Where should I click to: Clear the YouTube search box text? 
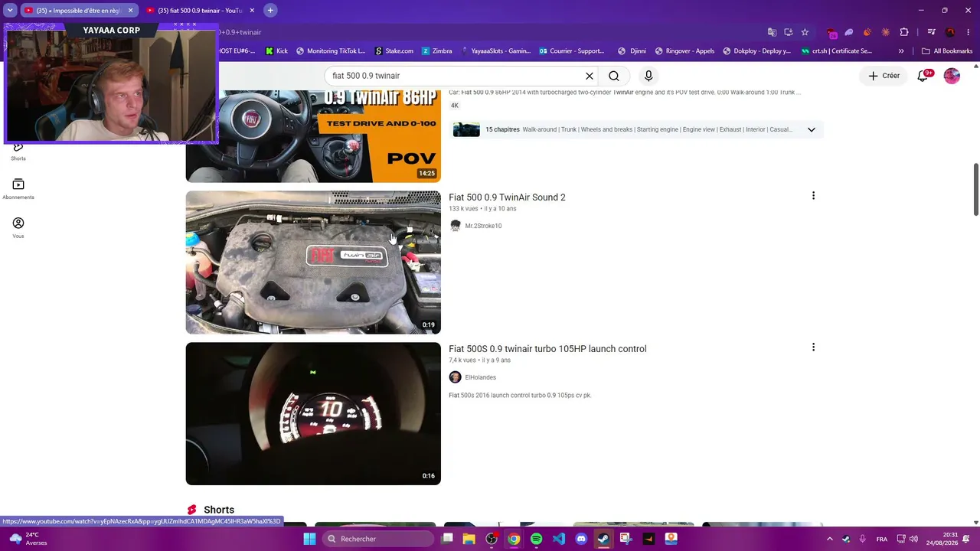(590, 76)
